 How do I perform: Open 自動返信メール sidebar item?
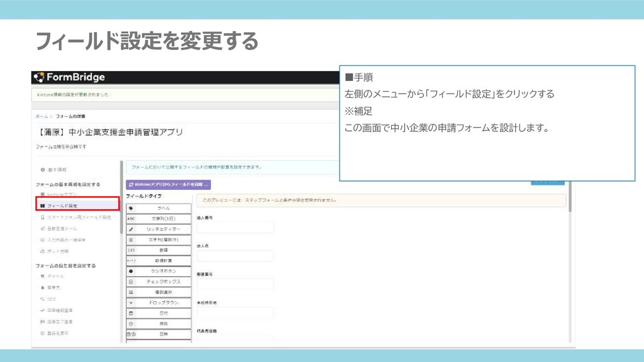58,229
